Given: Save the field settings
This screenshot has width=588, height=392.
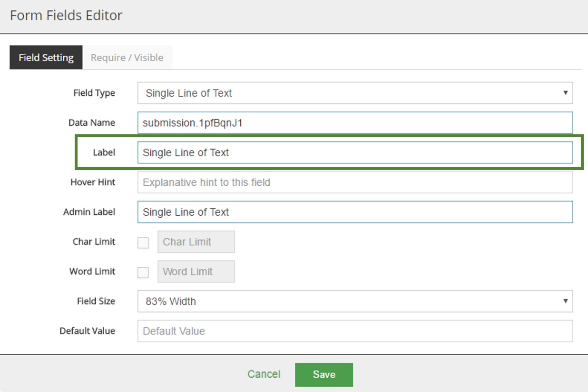Looking at the screenshot, I should 324,375.
